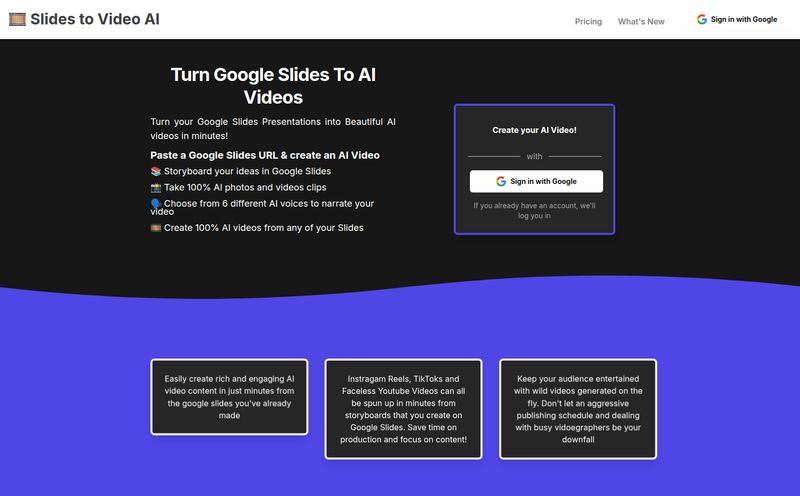Click Choose from 6 different AI voices text
Image resolution: width=800 pixels, height=496 pixels.
click(262, 207)
